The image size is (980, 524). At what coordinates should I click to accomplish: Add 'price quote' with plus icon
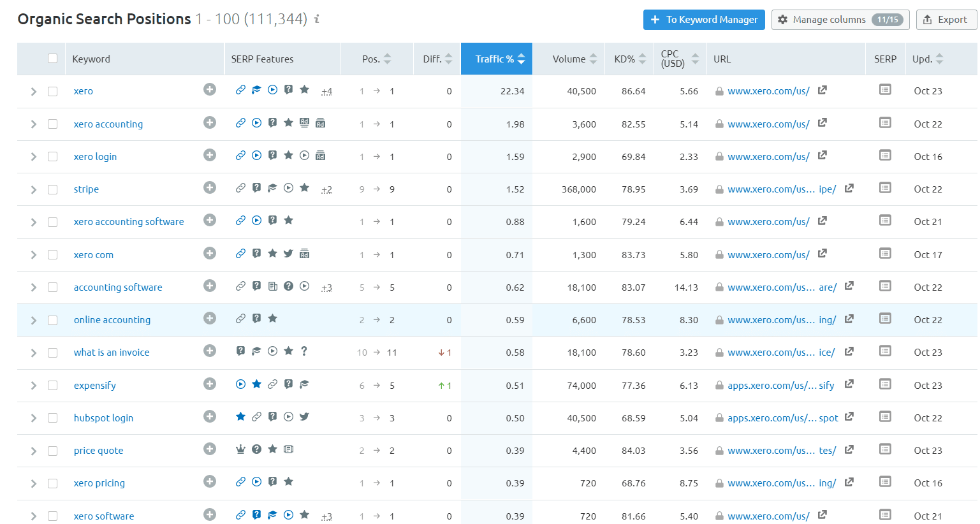(x=210, y=449)
